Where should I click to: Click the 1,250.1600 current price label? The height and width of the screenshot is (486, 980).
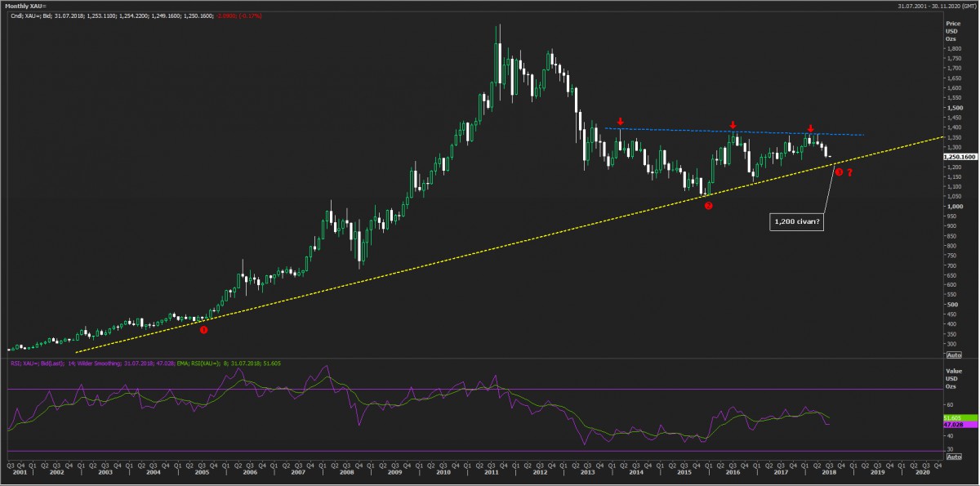coord(960,157)
